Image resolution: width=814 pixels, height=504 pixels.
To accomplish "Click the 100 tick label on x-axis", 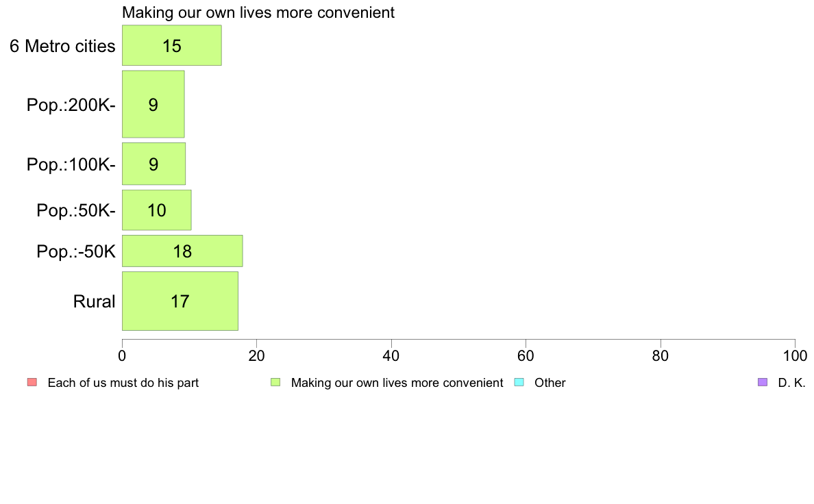I will [x=795, y=355].
